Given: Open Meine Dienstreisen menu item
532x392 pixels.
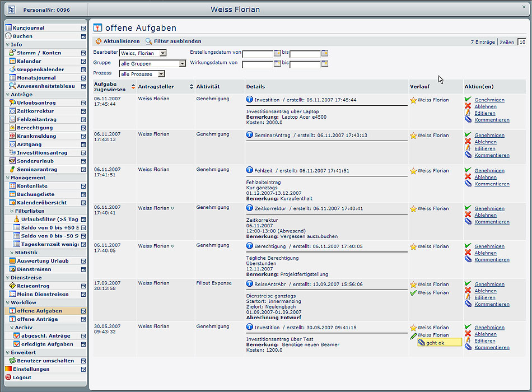Looking at the screenshot, I should click(43, 294).
